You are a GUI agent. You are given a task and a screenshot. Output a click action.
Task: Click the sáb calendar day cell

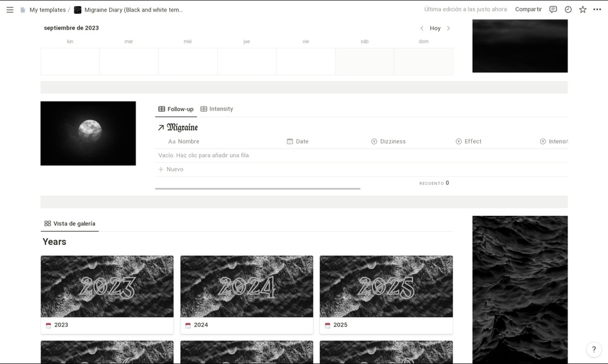point(364,61)
